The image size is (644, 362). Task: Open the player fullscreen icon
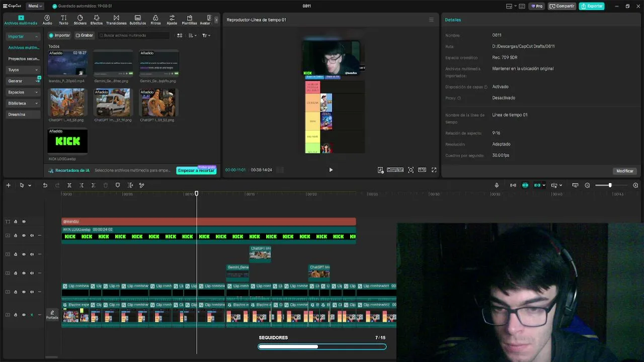(x=434, y=170)
